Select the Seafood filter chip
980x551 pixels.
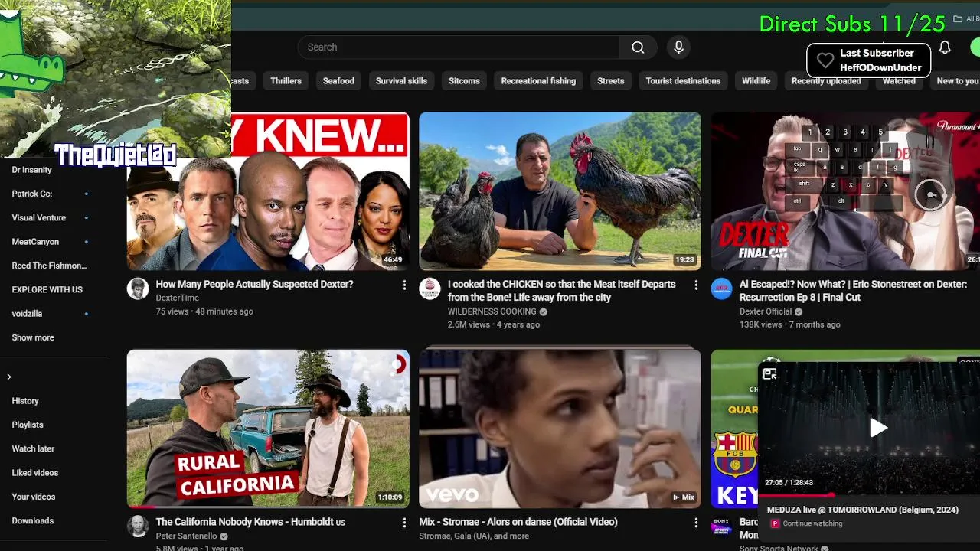[x=338, y=81]
